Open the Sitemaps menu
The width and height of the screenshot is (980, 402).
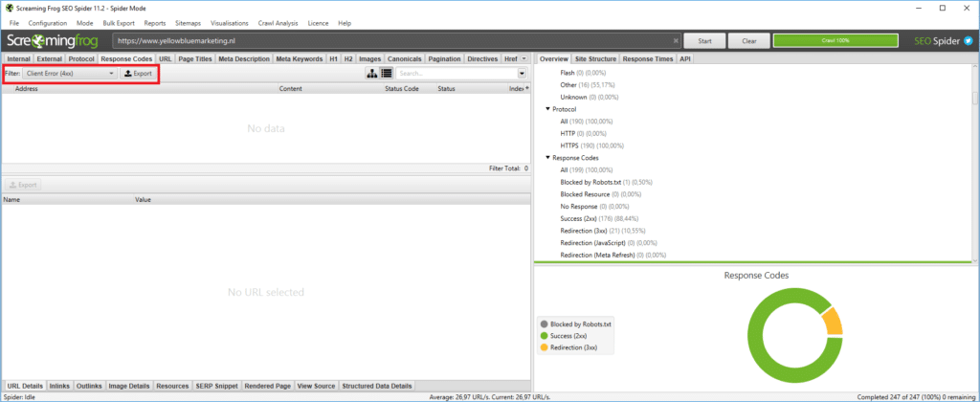(189, 23)
